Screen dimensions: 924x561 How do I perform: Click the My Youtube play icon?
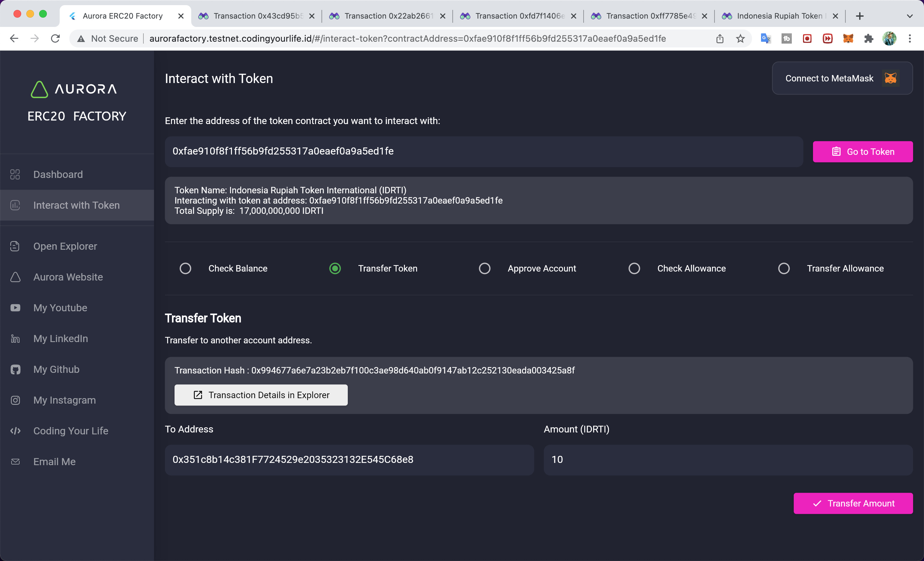point(15,308)
